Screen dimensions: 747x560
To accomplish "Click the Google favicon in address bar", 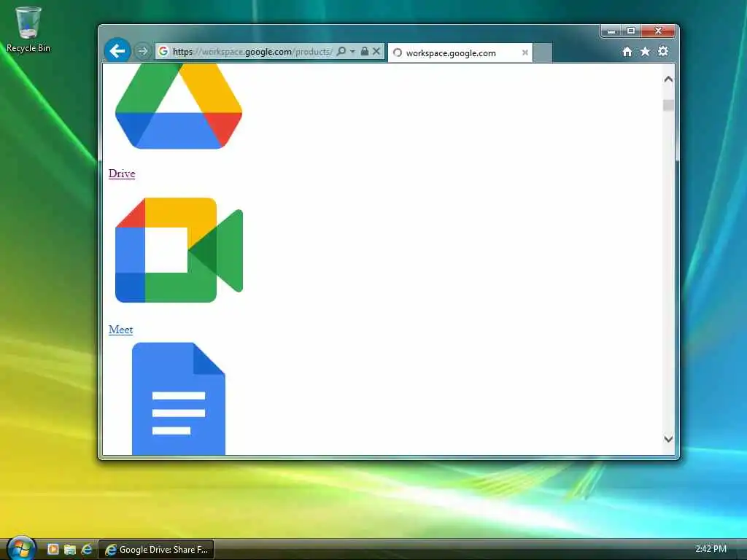I will click(163, 51).
